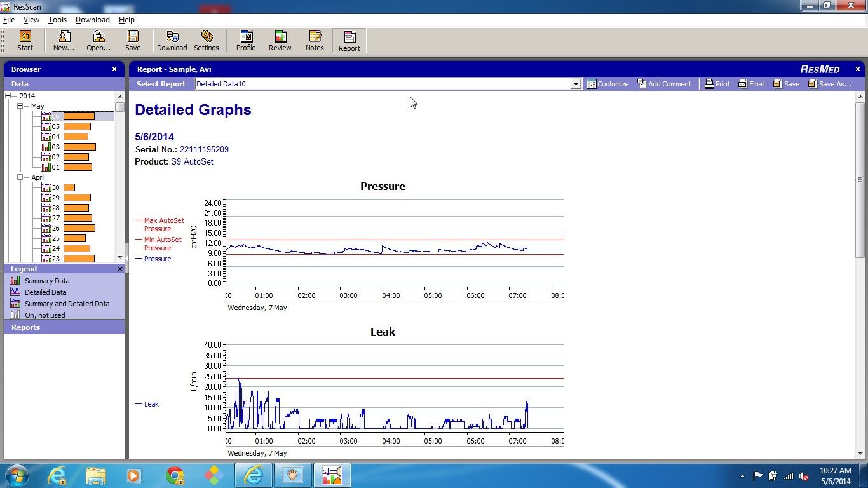Viewport: 868px width, 488px height.
Task: Click the report Save button
Action: [786, 84]
